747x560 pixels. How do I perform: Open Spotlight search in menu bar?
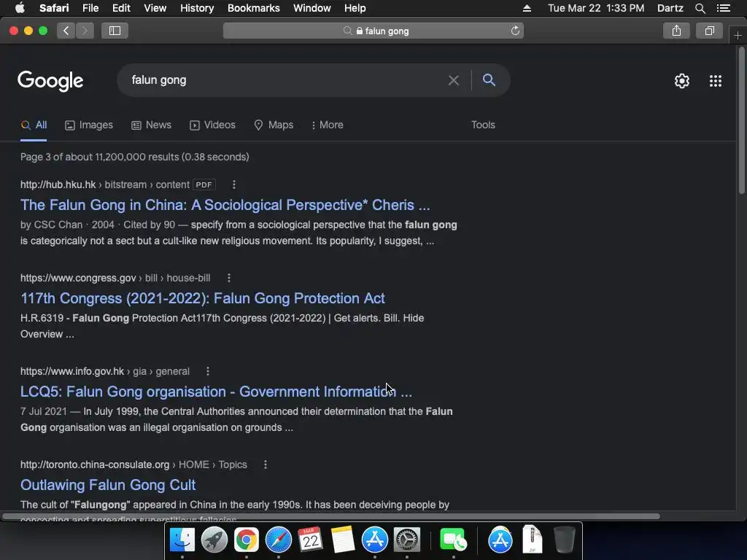point(700,8)
